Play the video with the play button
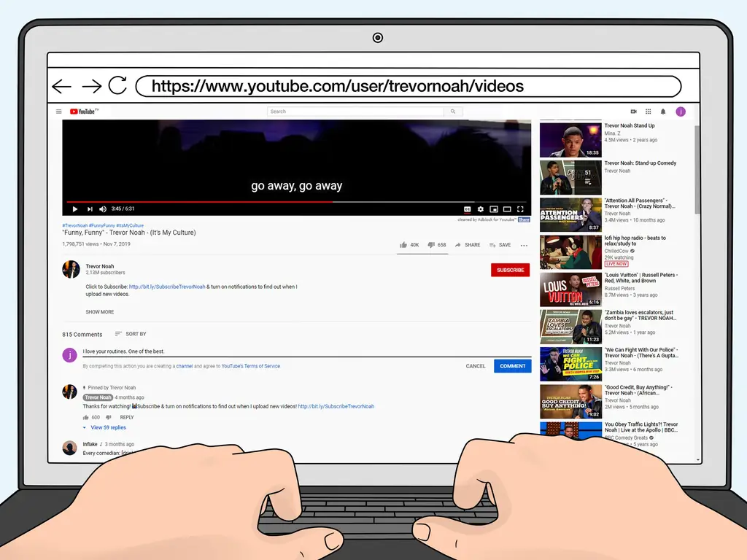 click(x=75, y=209)
